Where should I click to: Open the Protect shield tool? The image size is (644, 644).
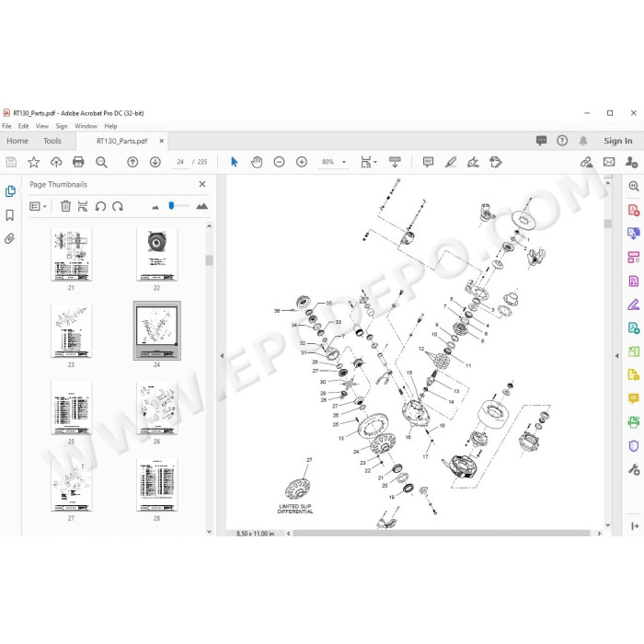633,445
